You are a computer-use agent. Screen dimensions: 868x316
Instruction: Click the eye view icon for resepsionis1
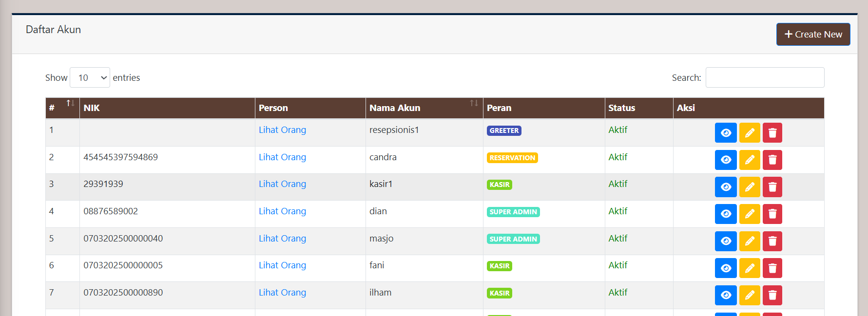pyautogui.click(x=725, y=133)
